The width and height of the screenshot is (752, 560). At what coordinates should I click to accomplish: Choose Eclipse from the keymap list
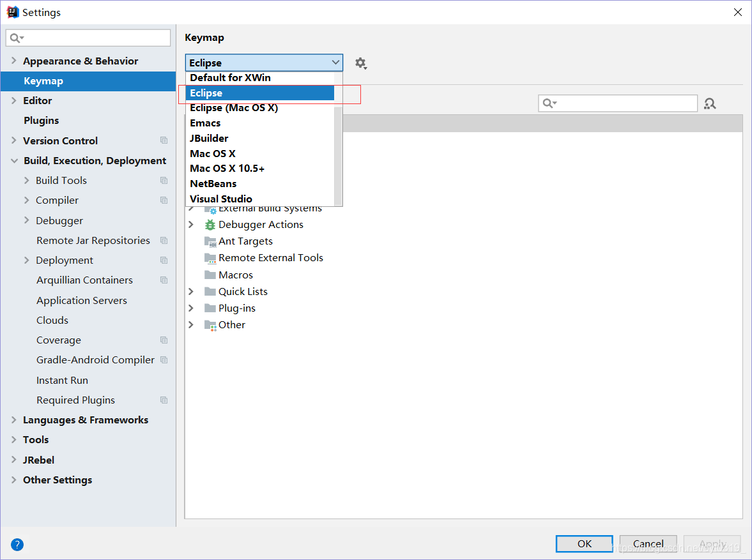click(x=259, y=93)
